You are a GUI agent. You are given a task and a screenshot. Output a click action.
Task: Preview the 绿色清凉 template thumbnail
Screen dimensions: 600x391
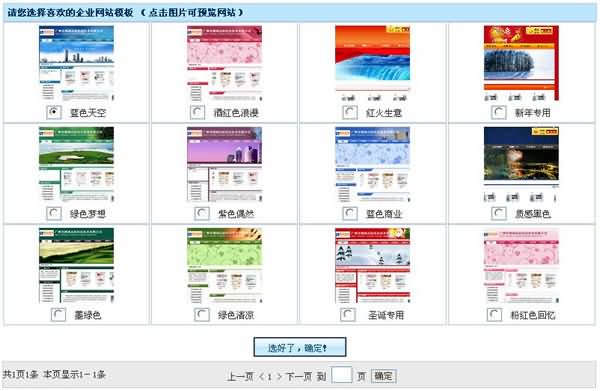pos(225,266)
